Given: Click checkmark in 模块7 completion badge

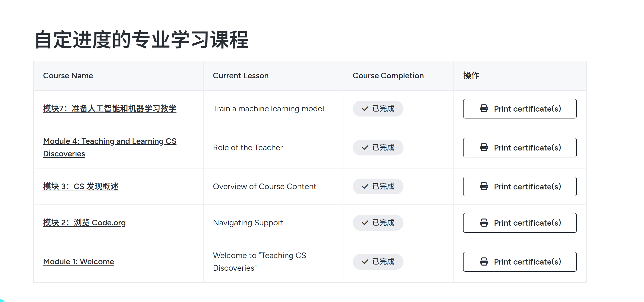Looking at the screenshot, I should pos(365,109).
